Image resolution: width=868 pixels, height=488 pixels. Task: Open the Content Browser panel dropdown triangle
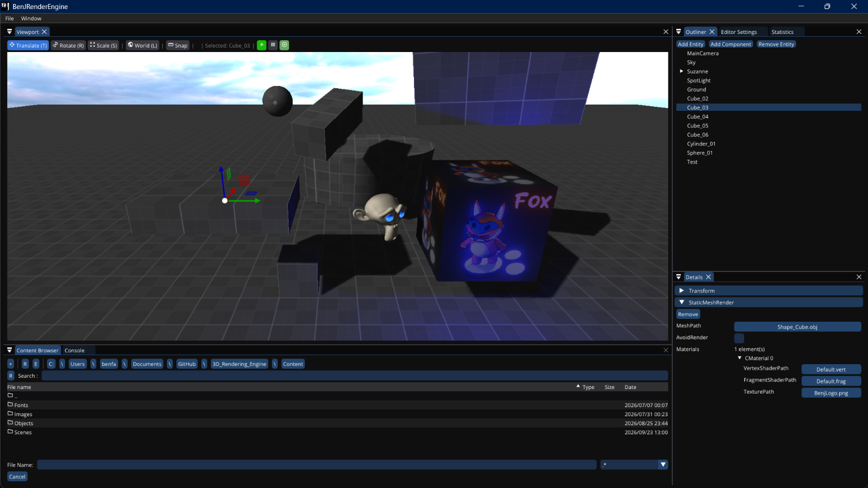pyautogui.click(x=10, y=350)
